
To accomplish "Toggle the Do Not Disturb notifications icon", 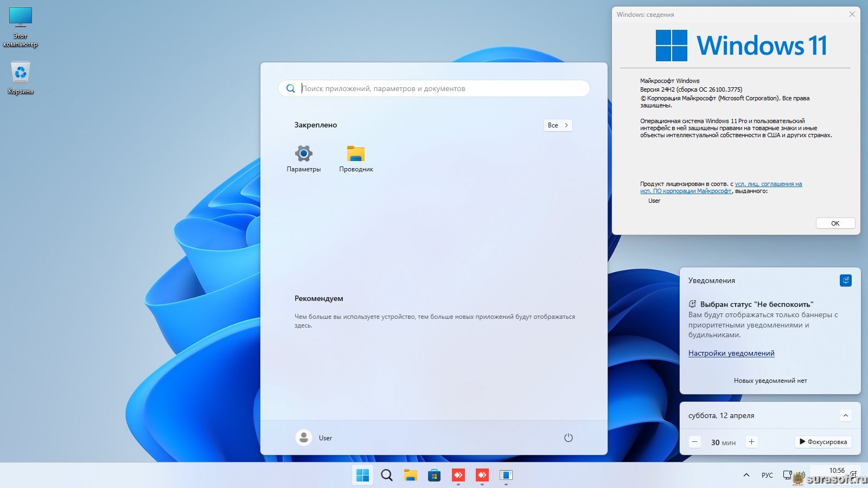I will coord(845,280).
